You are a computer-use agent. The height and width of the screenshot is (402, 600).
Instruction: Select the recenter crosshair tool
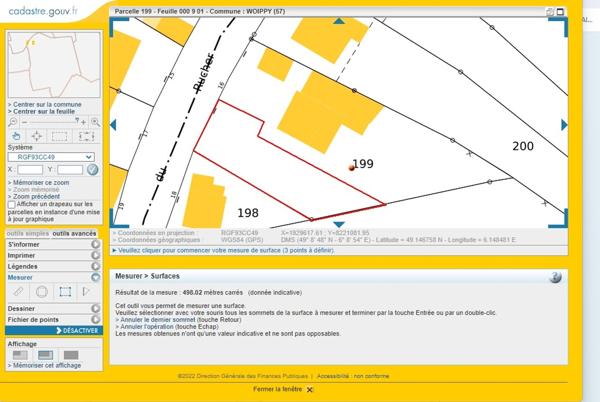[37, 136]
